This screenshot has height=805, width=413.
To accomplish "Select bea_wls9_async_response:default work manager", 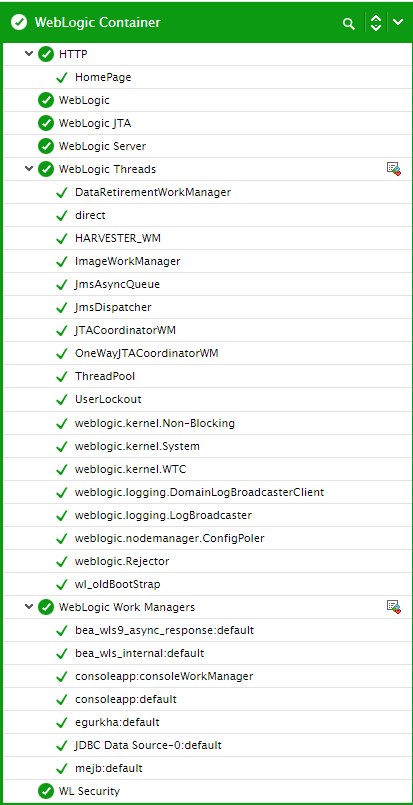I will tap(164, 630).
